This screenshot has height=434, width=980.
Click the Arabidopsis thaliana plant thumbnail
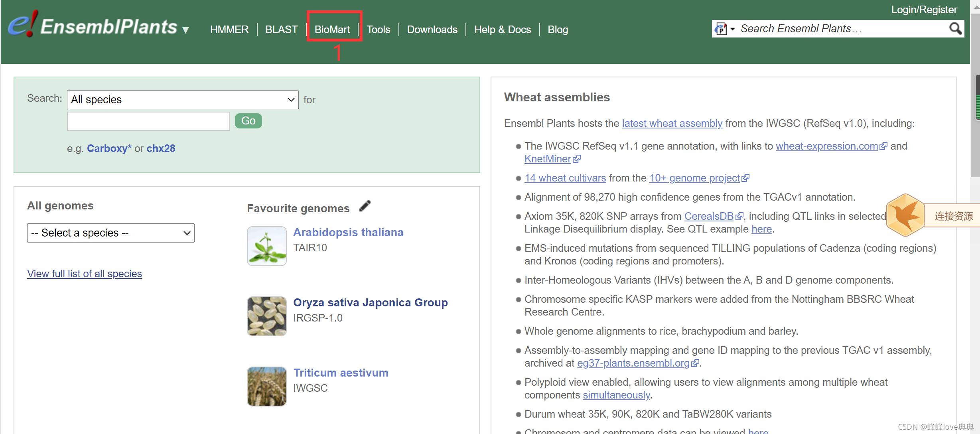[266, 246]
